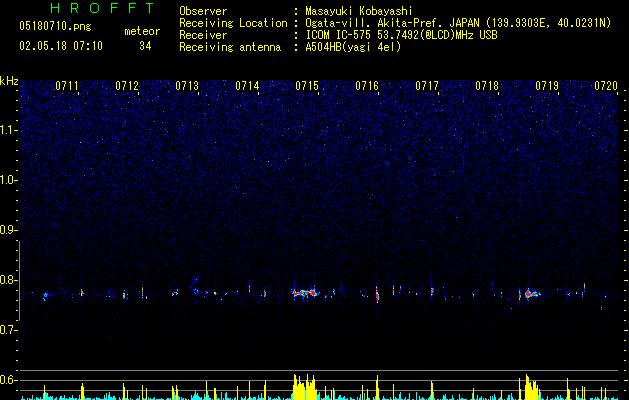Select the file name 05180710.png

[x=55, y=27]
